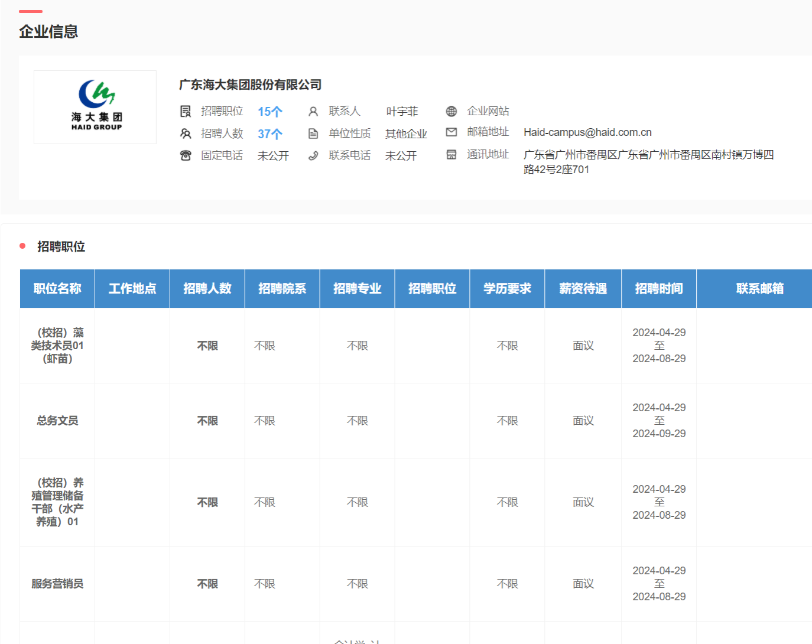Viewport: 812px width, 644px height.
Task: Click the recruitment positions document icon
Action: coord(186,111)
